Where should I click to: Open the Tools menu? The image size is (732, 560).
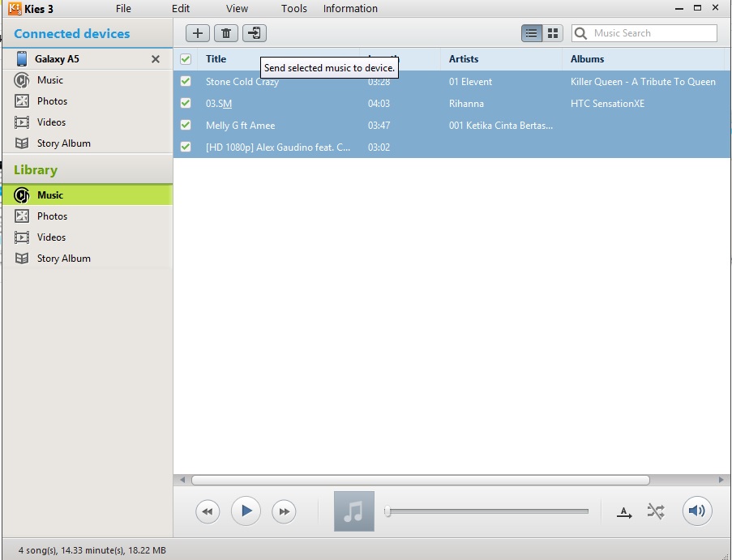[x=294, y=9]
